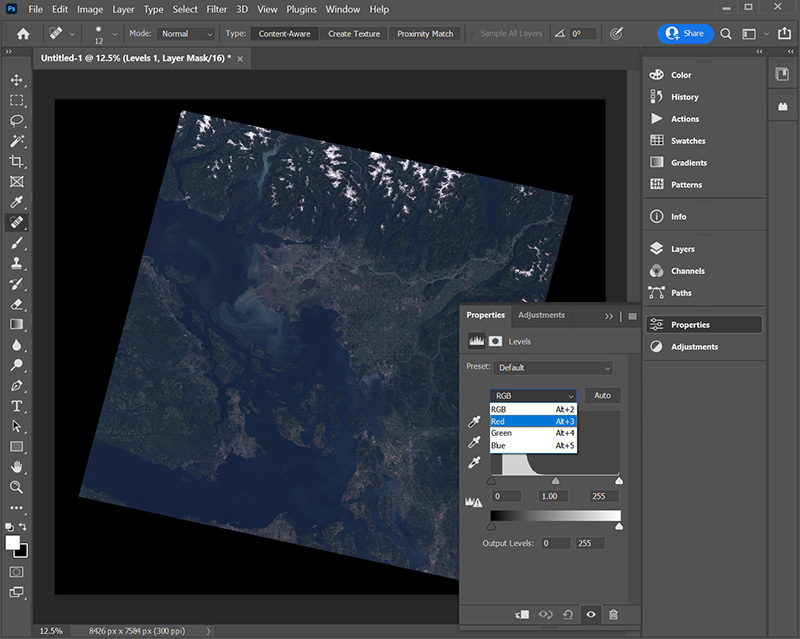Open the Preset dropdown showing Default
Image resolution: width=800 pixels, height=639 pixels.
click(554, 368)
